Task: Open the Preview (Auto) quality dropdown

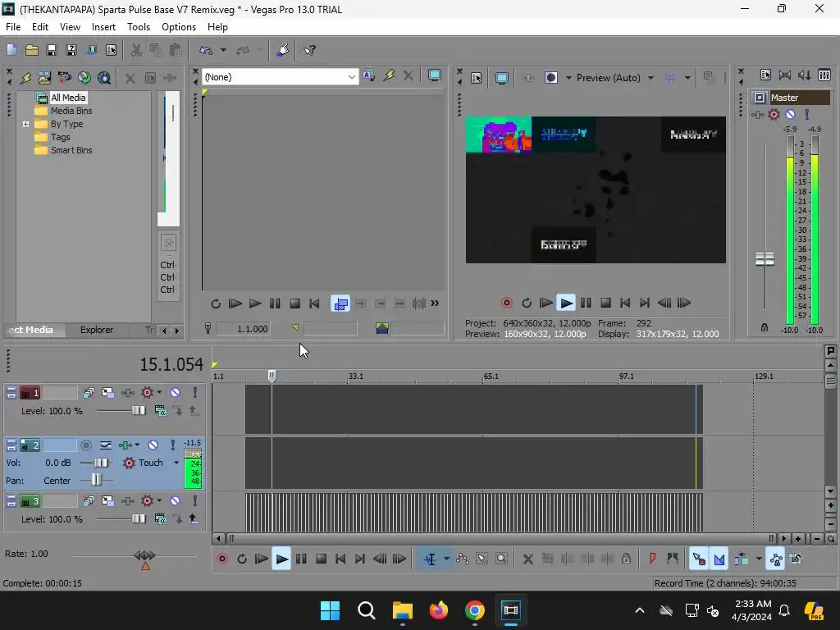Action: coord(651,78)
